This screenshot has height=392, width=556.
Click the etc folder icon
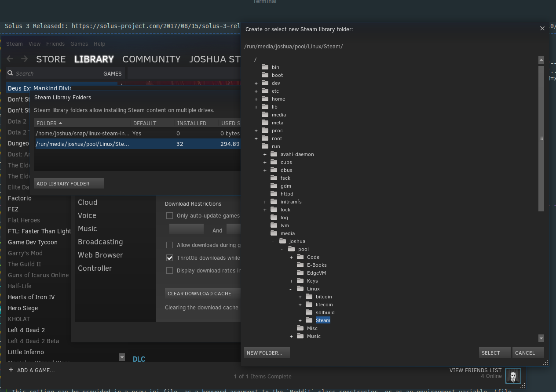coord(265,91)
